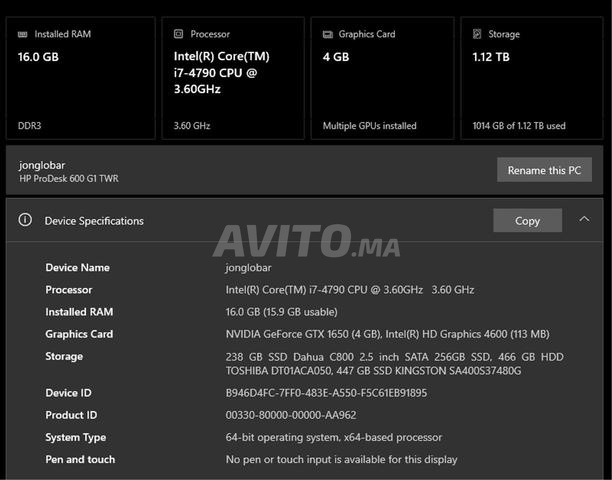Select 'Intel(R) Core(TM) i7-4790 CPU @ 3.60GHz' specification value
612x480 pixels.
pyautogui.click(x=324, y=290)
